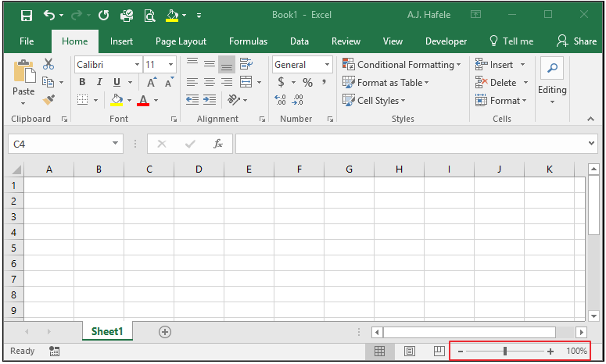
Task: Decrease font size with smaller A icon
Action: [169, 82]
